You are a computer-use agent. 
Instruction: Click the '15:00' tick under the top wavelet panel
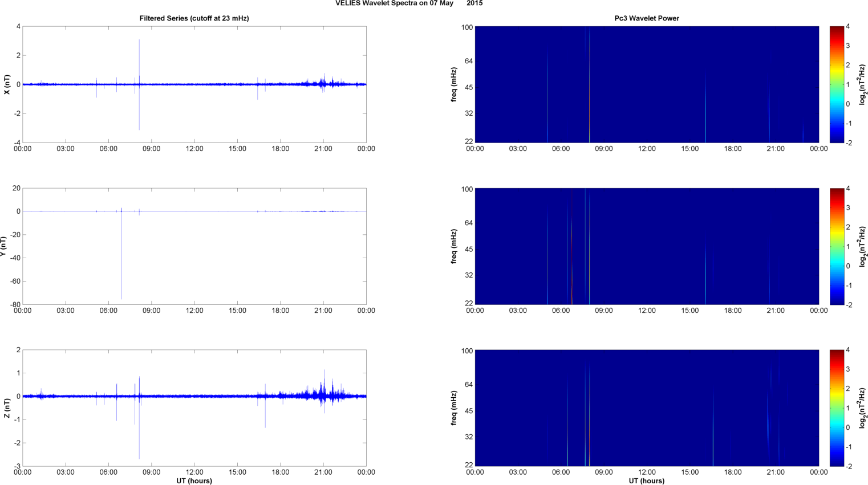[690, 149]
